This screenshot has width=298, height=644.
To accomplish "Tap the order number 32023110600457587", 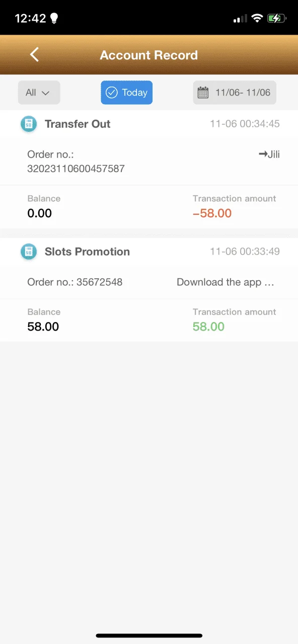I will (76, 169).
